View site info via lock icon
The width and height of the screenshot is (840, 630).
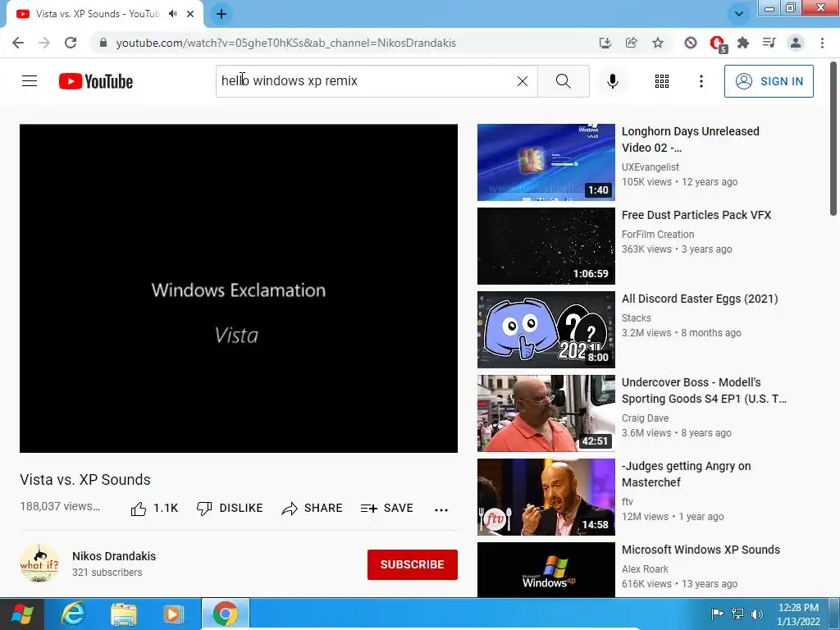pyautogui.click(x=103, y=43)
